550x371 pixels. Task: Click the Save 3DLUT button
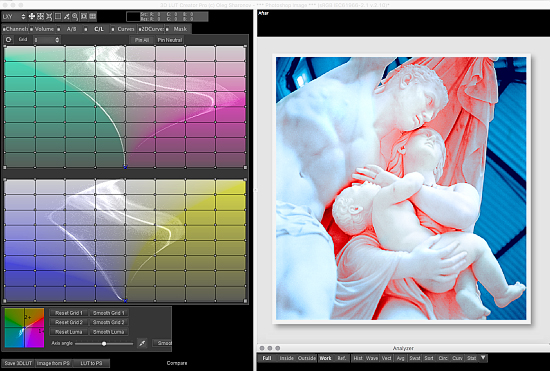click(x=18, y=363)
